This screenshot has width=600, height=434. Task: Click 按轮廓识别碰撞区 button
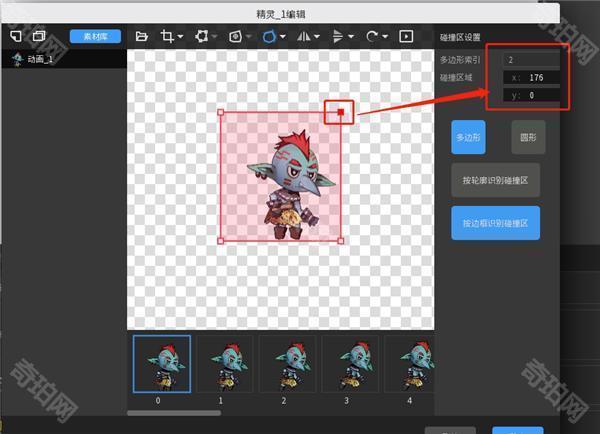(x=496, y=180)
